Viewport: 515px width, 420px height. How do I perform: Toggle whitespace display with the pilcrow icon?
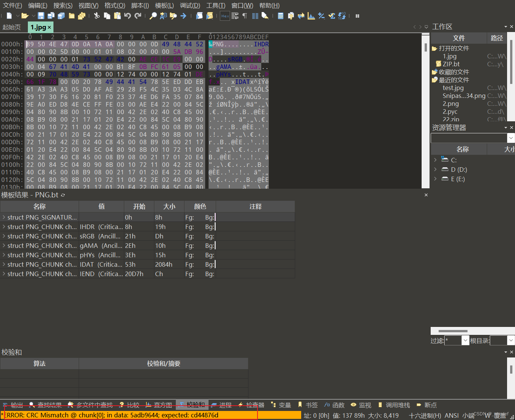(245, 16)
